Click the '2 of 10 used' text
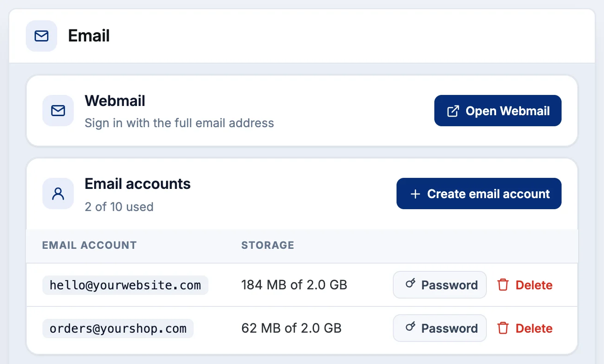Viewport: 604px width, 364px height. click(x=119, y=206)
